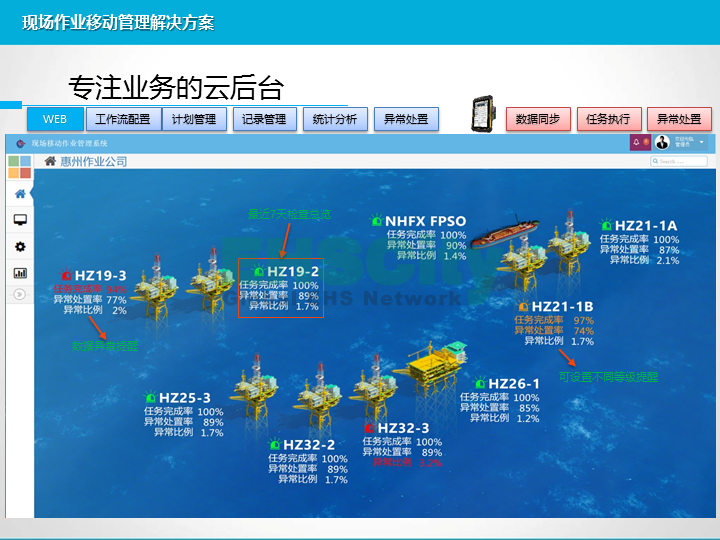
Task: Open settings gear in the left sidebar
Action: point(19,246)
